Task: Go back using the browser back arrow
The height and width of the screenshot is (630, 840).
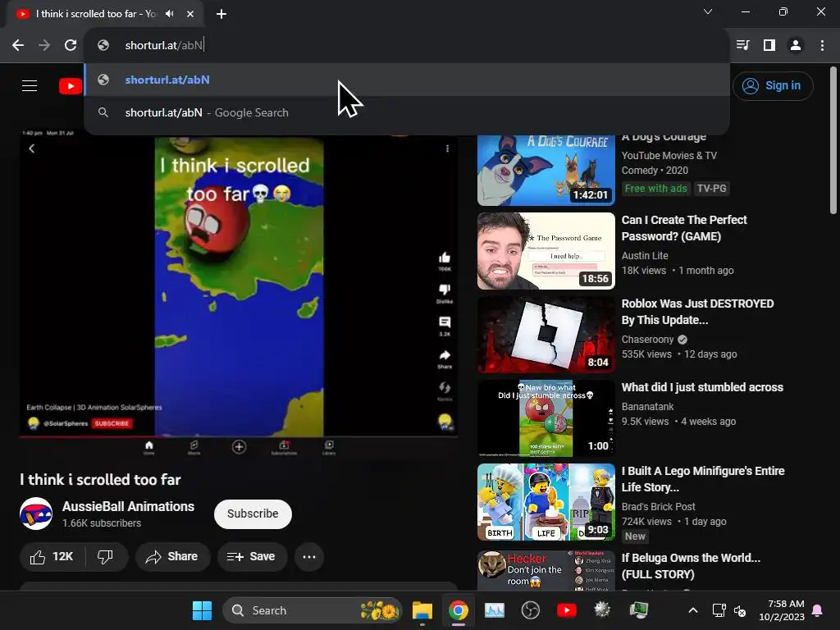Action: 18,46
